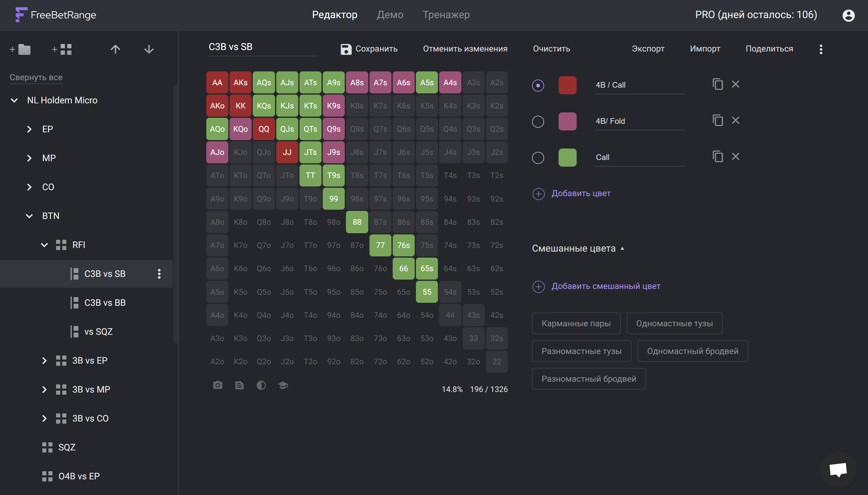Select the 4B/ Fold radio button
The image size is (868, 495).
[x=538, y=121]
